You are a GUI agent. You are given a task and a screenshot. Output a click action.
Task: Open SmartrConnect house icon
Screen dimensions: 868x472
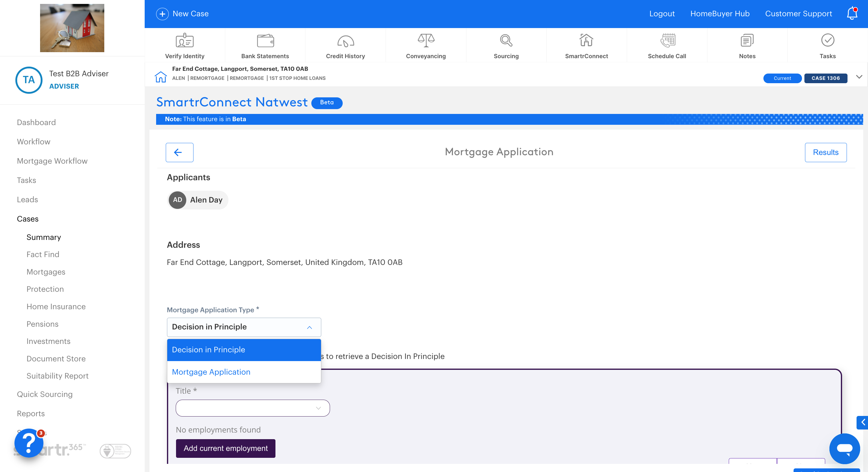pos(586,40)
